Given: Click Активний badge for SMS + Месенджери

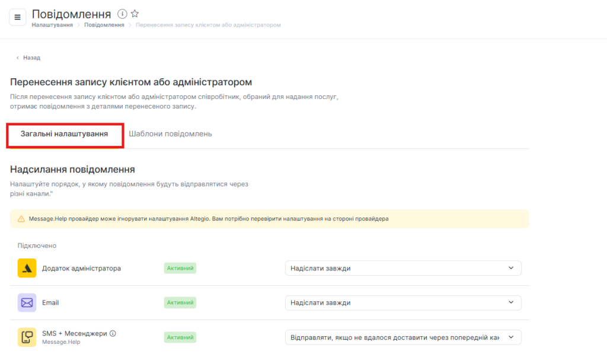Looking at the screenshot, I should [x=180, y=337].
